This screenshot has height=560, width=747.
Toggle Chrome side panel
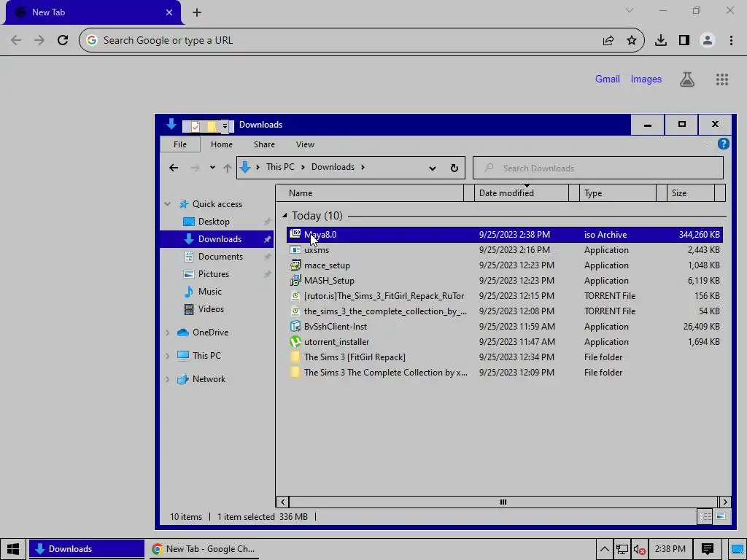tap(684, 41)
